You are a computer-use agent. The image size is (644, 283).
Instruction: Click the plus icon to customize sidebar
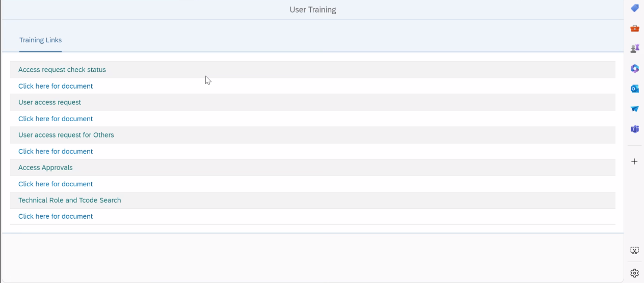click(634, 161)
